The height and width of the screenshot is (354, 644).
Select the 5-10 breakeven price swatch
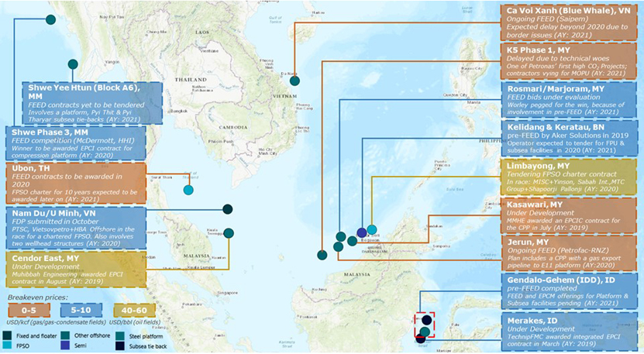tap(81, 310)
